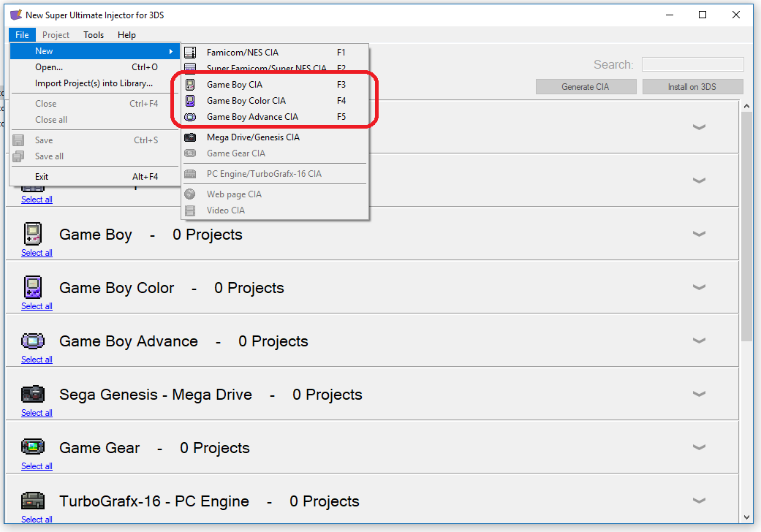Click the Game Gear handheld icon in library
761x532 pixels.
pyautogui.click(x=33, y=446)
